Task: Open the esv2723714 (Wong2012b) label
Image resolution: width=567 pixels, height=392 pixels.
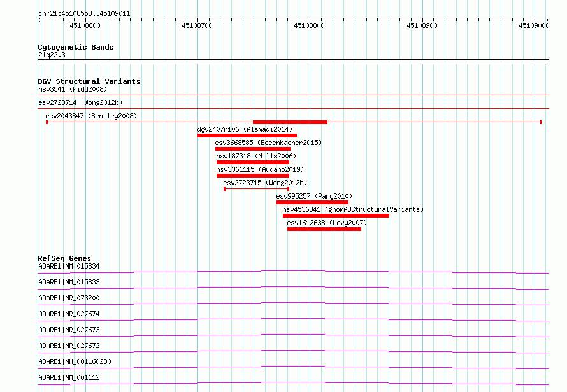Action: point(80,102)
